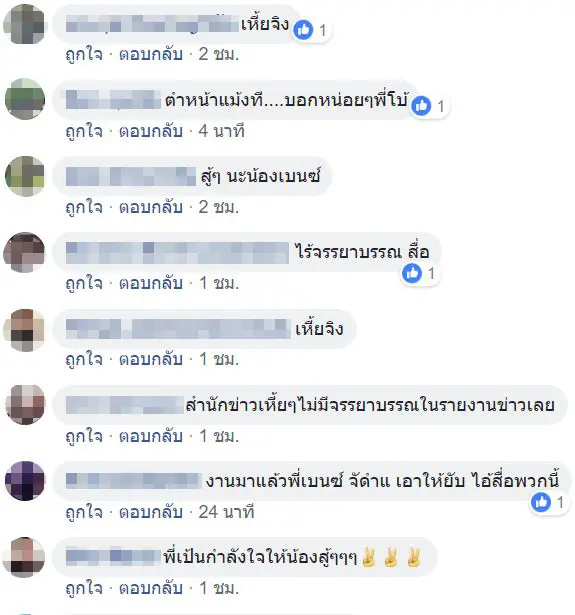Click blurred commenter name before 'ไร้จรรยาบรรณ สื่อ'
575x615 pixels.
coord(177,253)
